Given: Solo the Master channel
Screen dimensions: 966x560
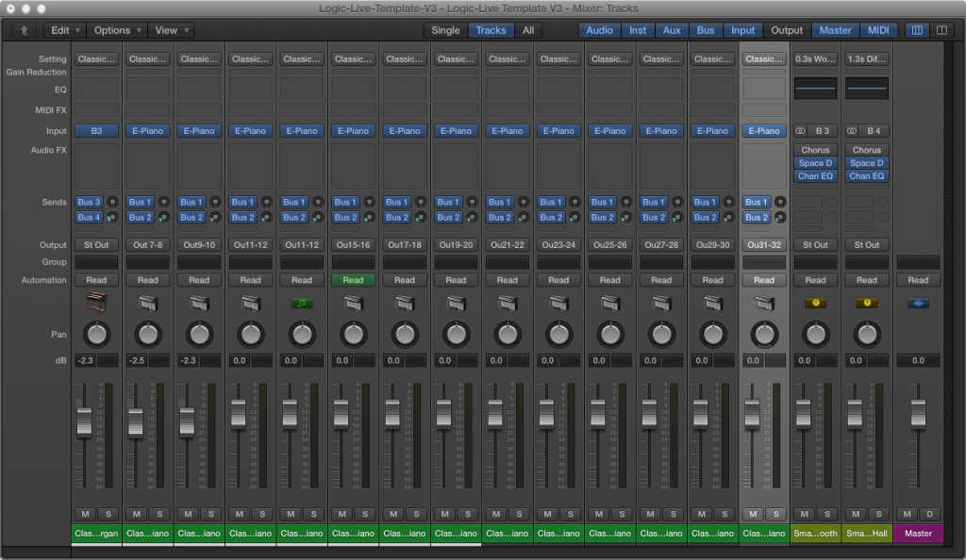Looking at the screenshot, I should point(928,514).
